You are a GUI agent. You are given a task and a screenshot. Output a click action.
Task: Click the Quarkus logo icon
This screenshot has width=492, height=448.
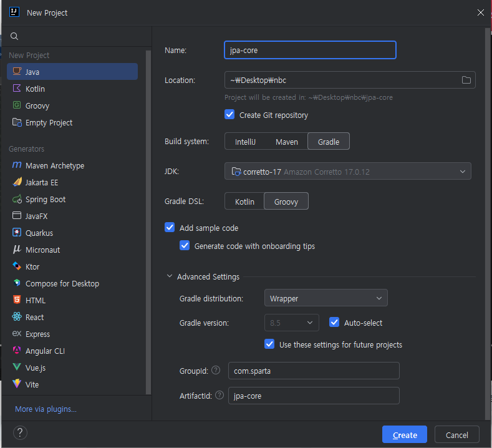tap(17, 232)
